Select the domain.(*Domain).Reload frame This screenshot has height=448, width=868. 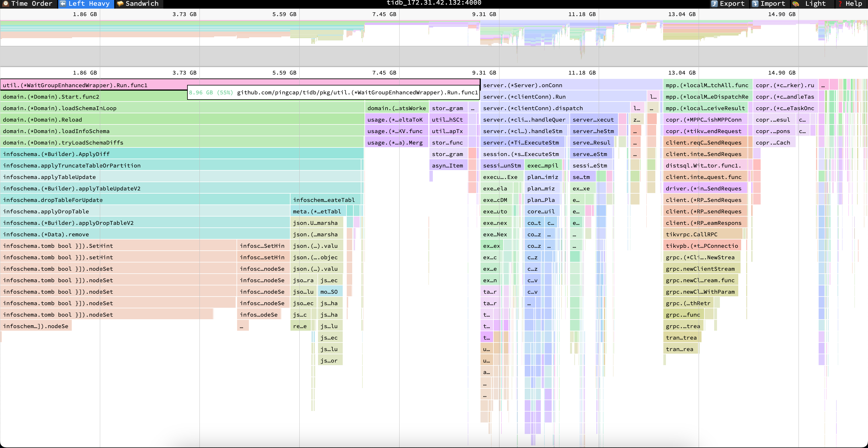(x=182, y=120)
